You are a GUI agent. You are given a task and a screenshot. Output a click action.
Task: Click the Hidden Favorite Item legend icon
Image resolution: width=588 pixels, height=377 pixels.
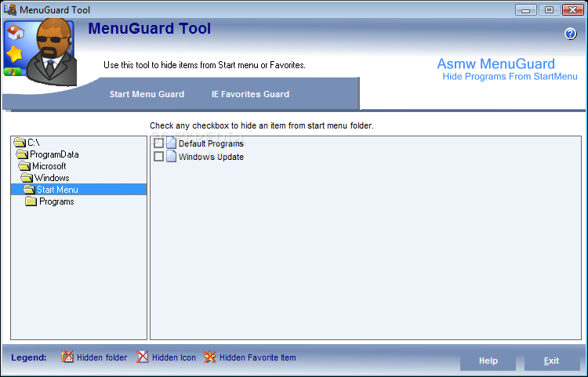point(210,357)
